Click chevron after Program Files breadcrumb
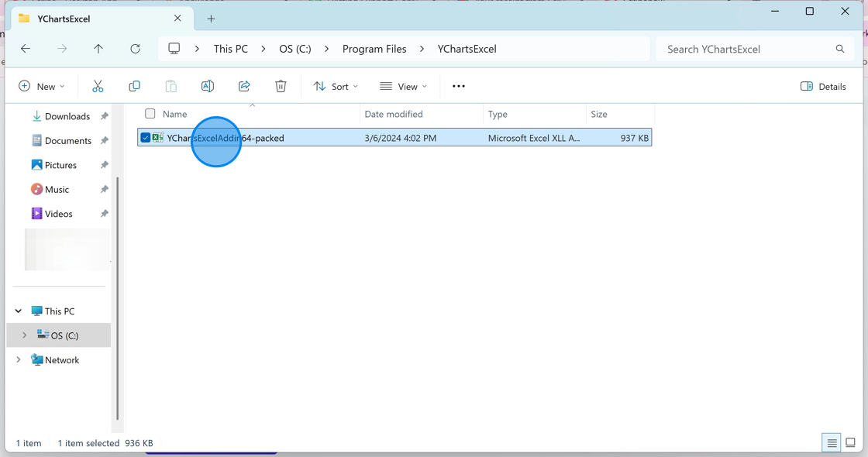Screen dimensions: 868x457 point(422,49)
